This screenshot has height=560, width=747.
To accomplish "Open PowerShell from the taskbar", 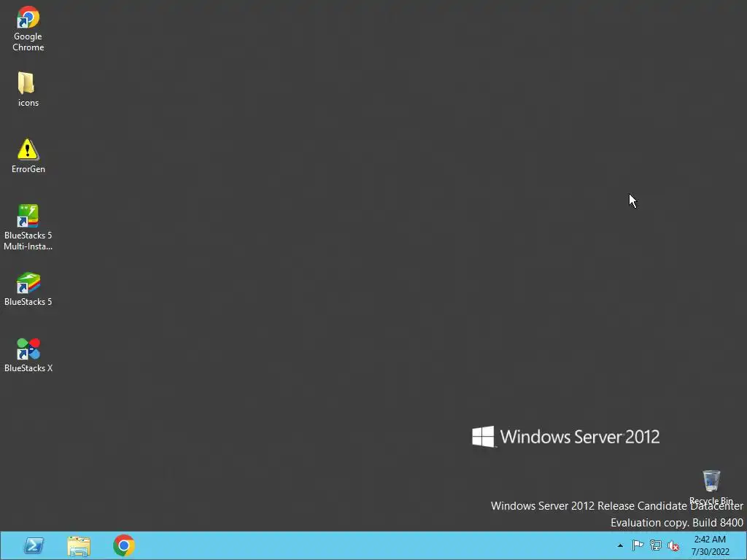I will pos(34,545).
